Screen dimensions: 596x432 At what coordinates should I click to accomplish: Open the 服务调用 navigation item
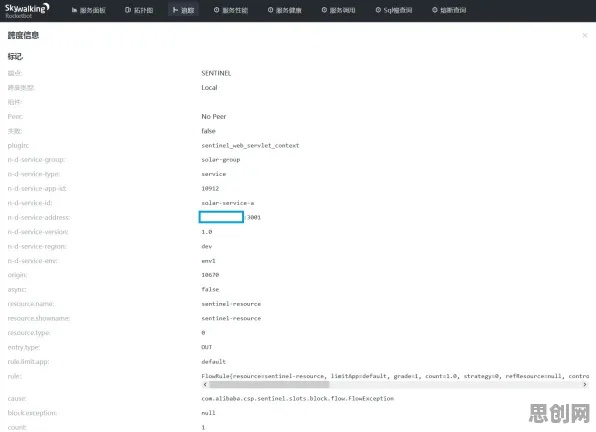338,10
